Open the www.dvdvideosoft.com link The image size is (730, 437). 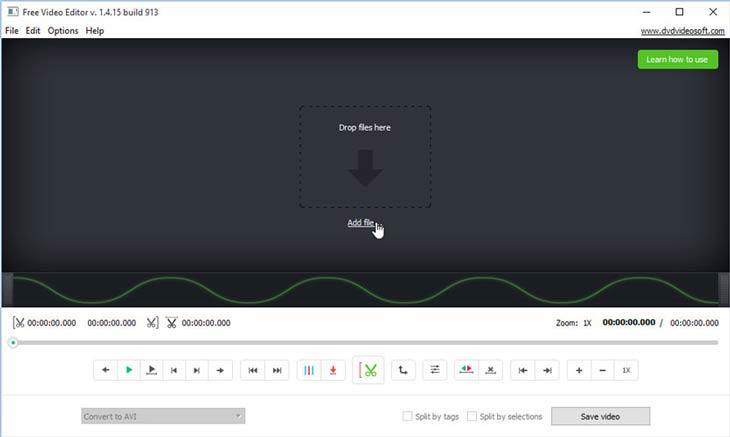coord(683,31)
